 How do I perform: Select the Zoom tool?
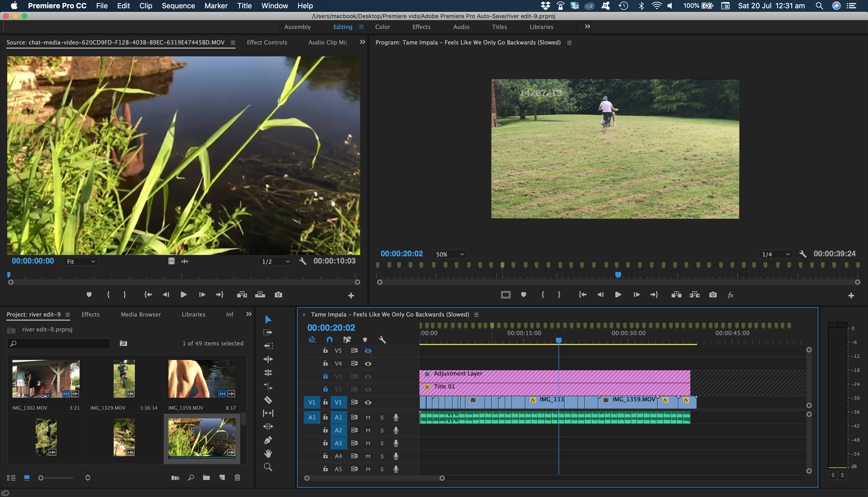click(268, 467)
